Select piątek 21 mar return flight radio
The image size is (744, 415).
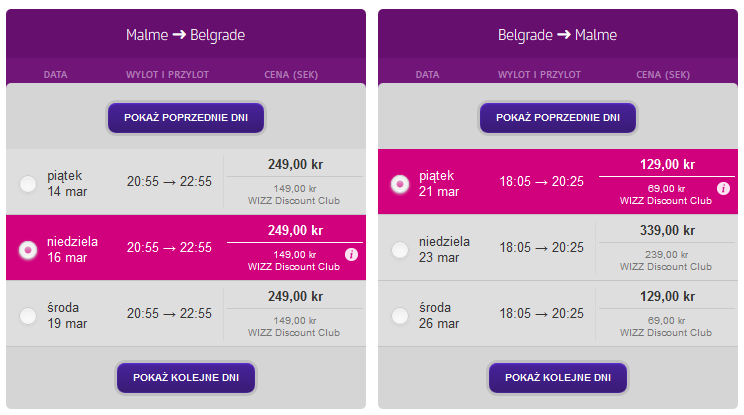pos(400,184)
